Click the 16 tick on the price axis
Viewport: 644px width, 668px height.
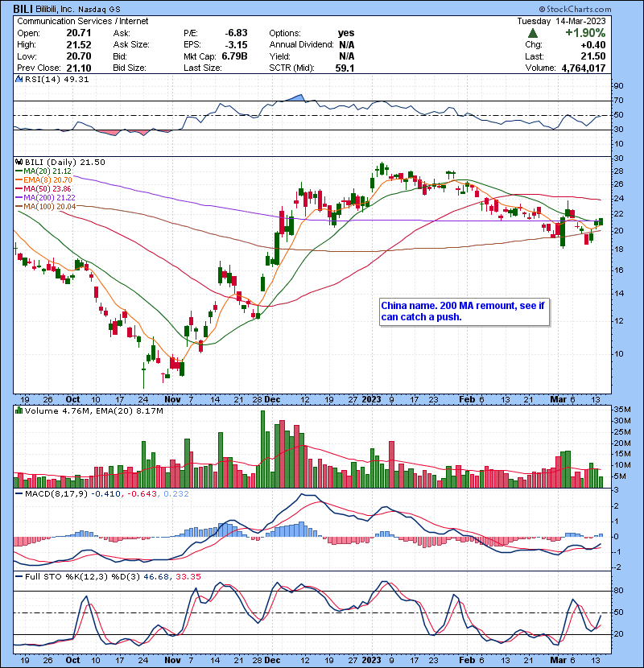pyautogui.click(x=618, y=270)
